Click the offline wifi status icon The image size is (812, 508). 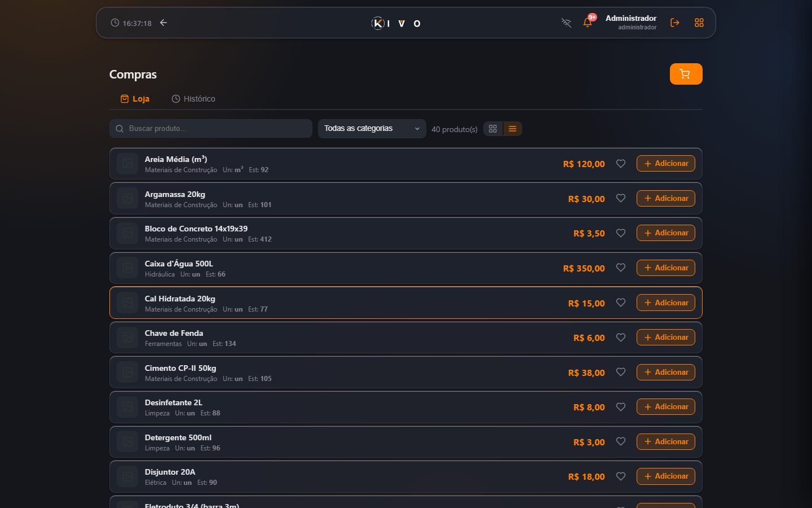566,23
